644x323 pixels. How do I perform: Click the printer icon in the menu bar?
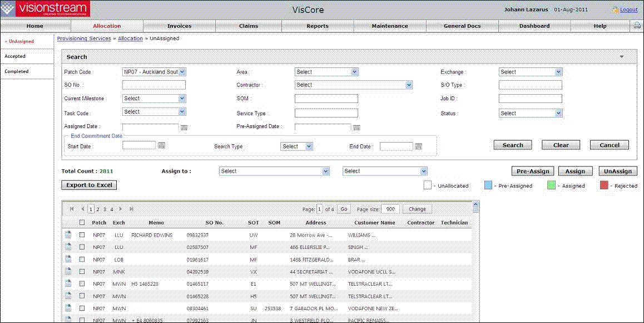[x=637, y=26]
